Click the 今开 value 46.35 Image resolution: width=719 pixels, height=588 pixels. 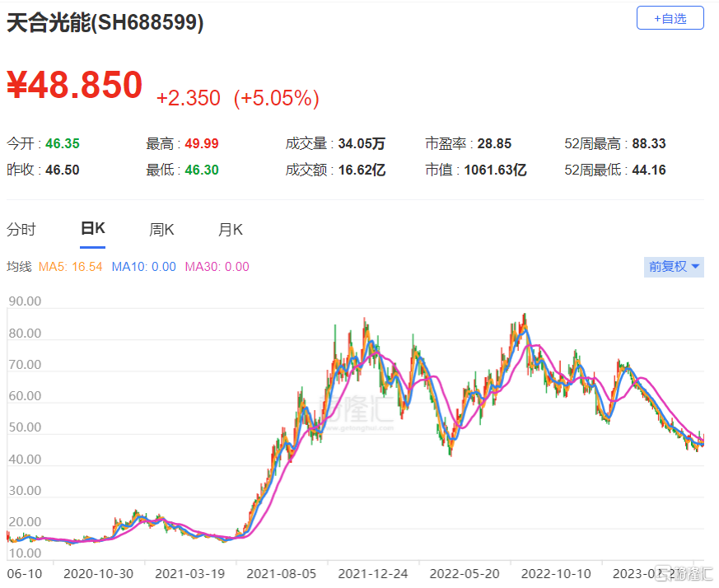click(63, 143)
